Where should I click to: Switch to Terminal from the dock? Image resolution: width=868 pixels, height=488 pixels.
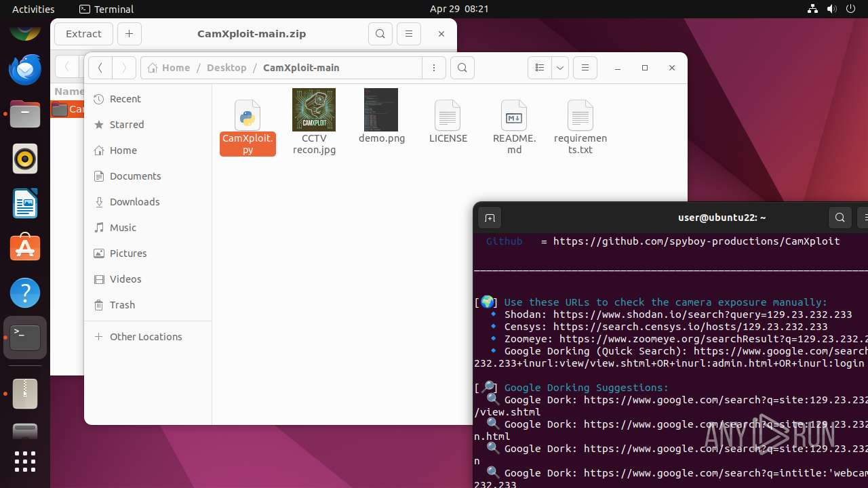coord(25,338)
